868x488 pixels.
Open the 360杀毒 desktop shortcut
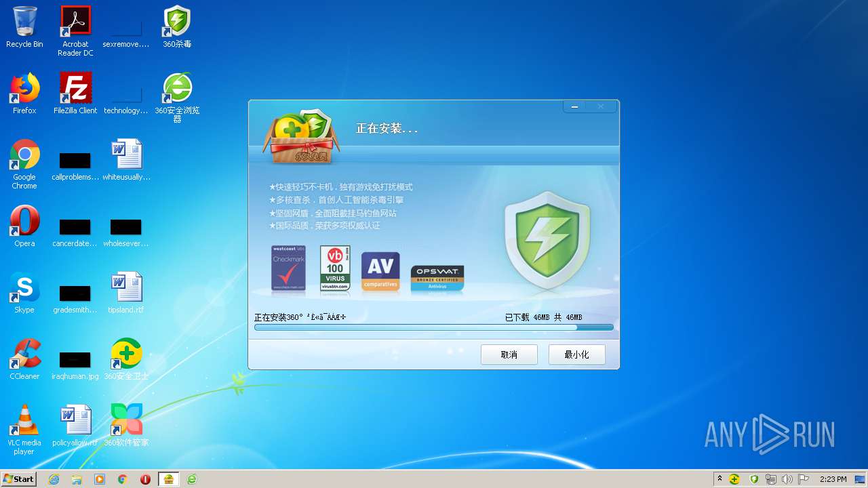click(177, 27)
